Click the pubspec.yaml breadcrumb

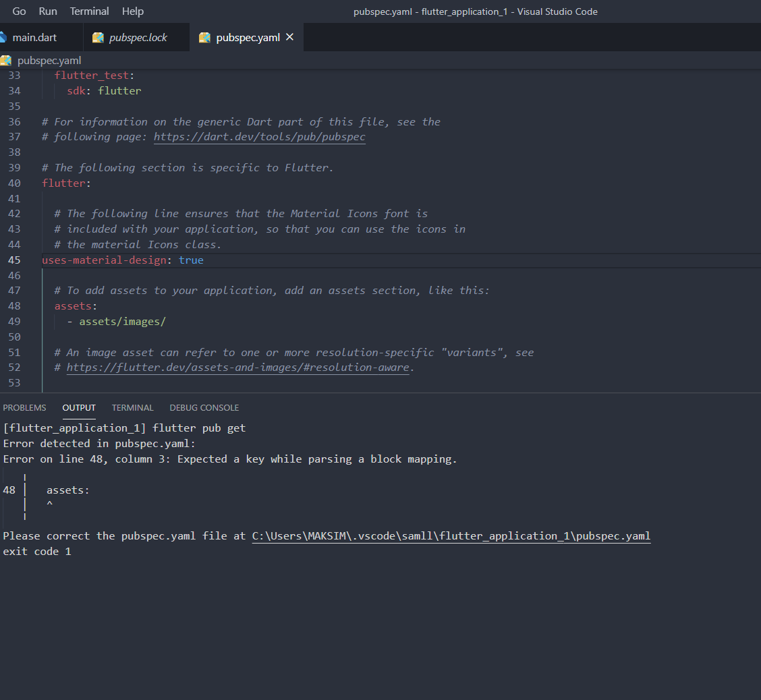[x=49, y=61]
